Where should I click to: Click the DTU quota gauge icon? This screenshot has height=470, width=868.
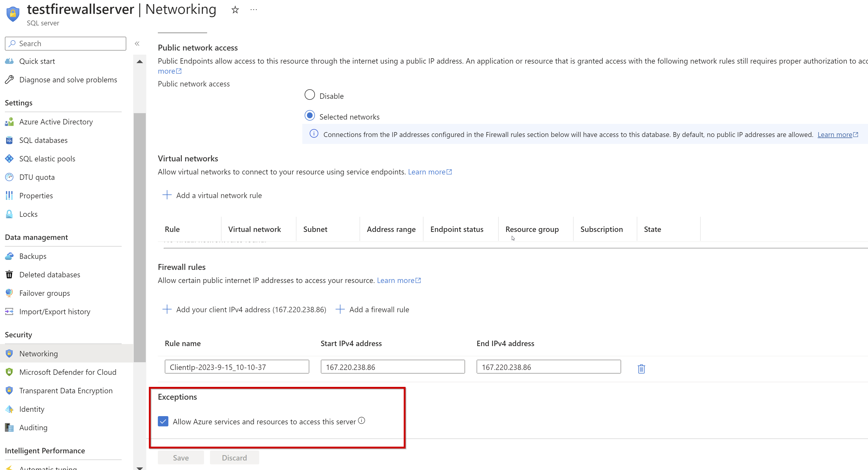click(x=9, y=177)
